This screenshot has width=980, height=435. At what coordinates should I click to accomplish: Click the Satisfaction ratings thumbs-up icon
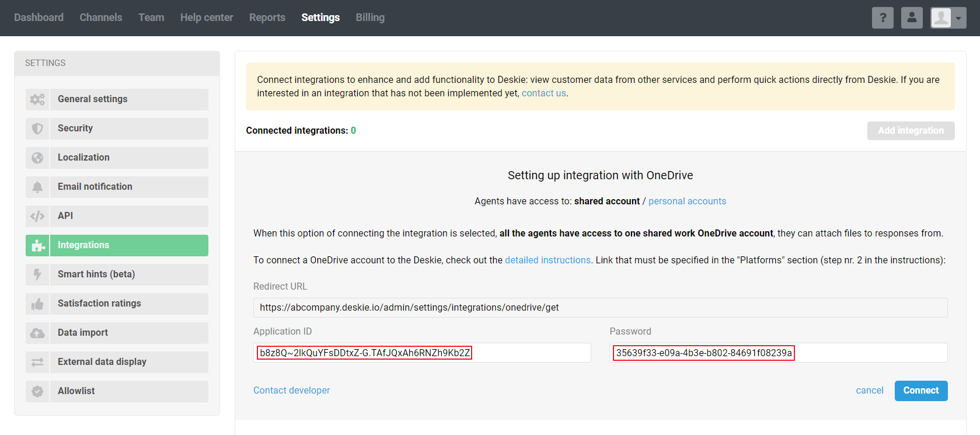[37, 304]
